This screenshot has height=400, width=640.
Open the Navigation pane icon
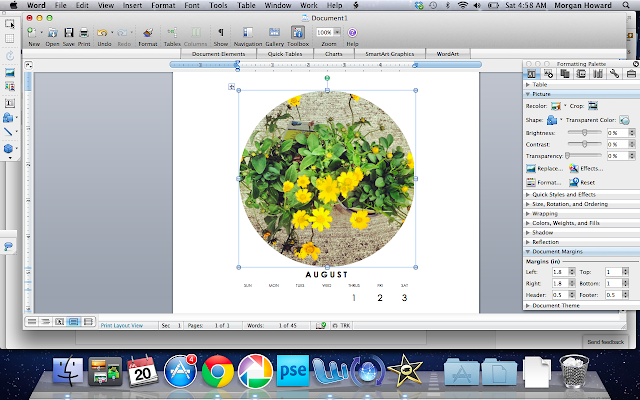point(247,33)
